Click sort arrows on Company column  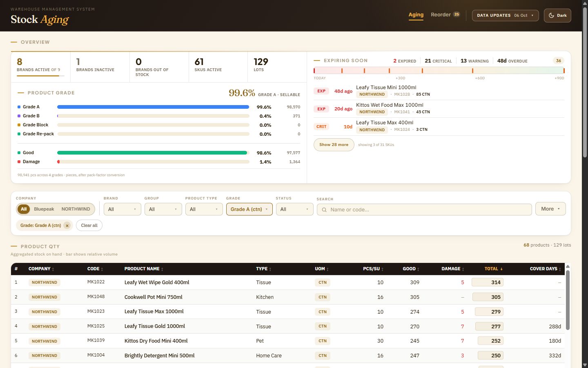[53, 269]
